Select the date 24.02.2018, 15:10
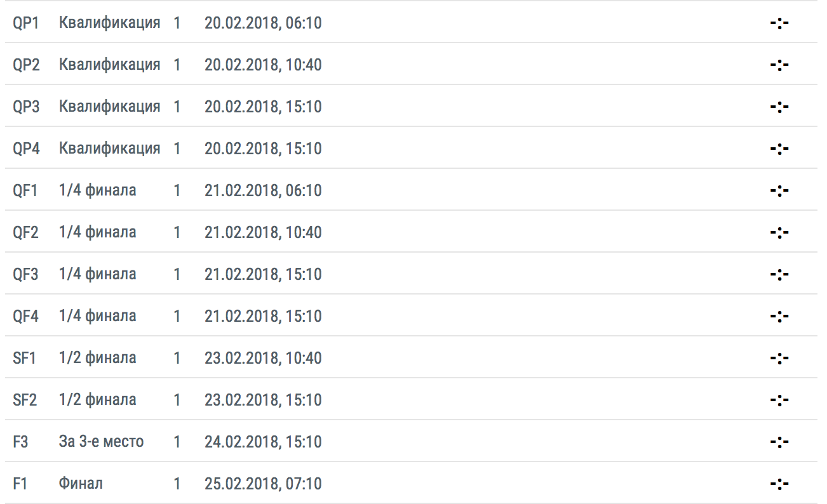This screenshot has width=827, height=504. point(263,442)
